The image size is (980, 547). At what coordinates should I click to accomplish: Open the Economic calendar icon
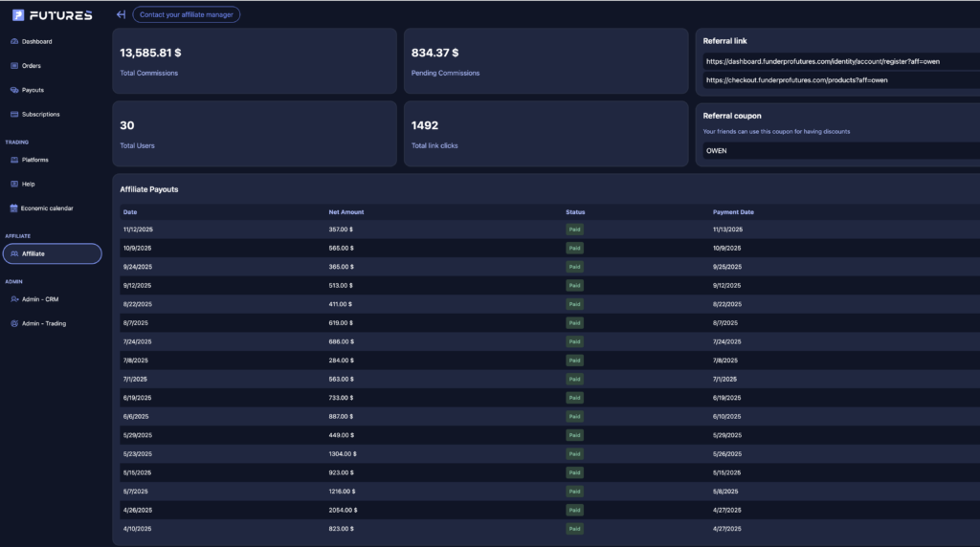click(x=14, y=208)
